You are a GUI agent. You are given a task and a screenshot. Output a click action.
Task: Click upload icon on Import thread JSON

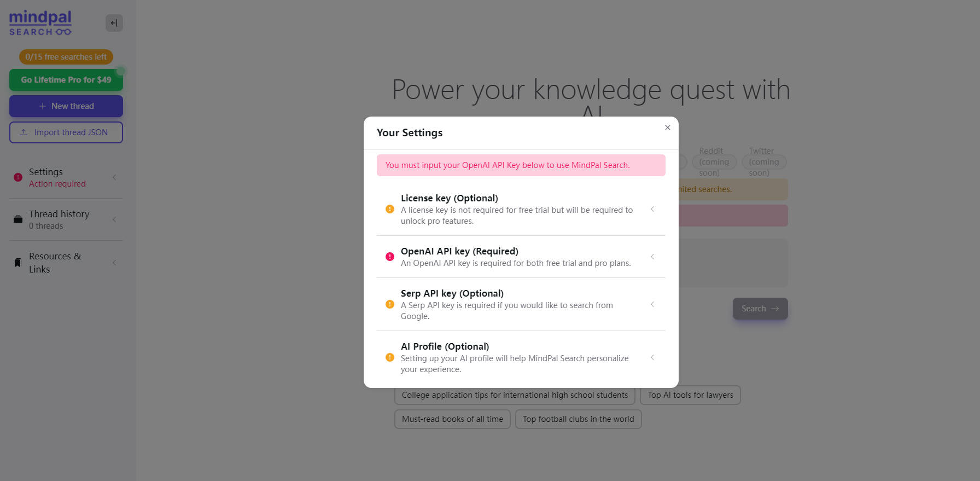[x=24, y=132]
